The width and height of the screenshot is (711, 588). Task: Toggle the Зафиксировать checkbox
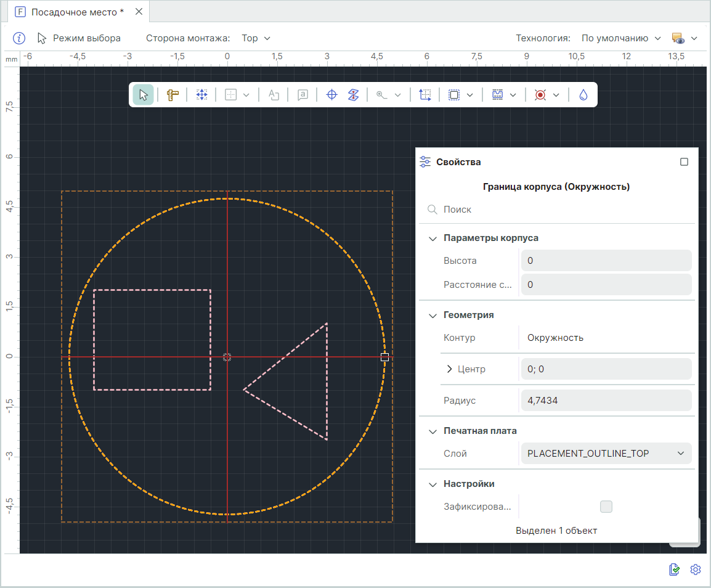(606, 507)
